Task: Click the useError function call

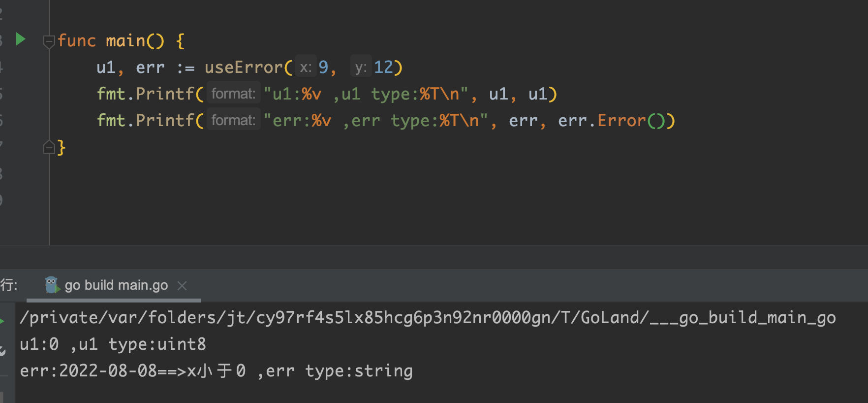Action: point(243,67)
